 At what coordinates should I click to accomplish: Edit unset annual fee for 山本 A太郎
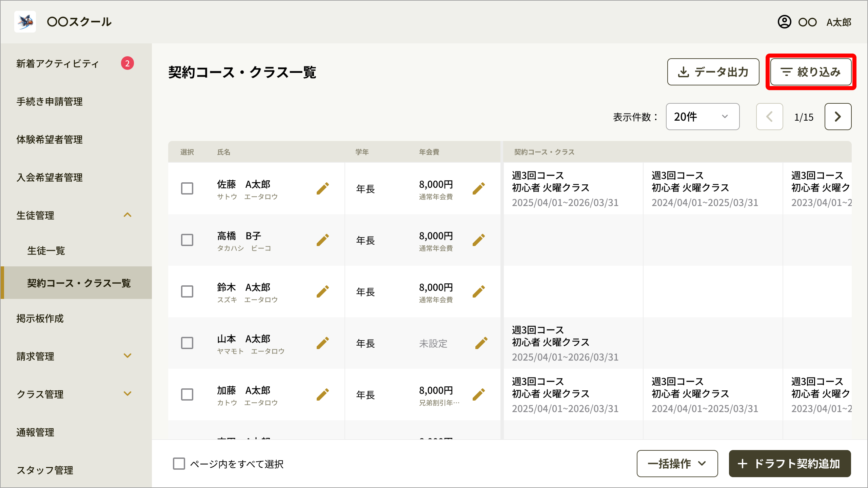coord(481,343)
